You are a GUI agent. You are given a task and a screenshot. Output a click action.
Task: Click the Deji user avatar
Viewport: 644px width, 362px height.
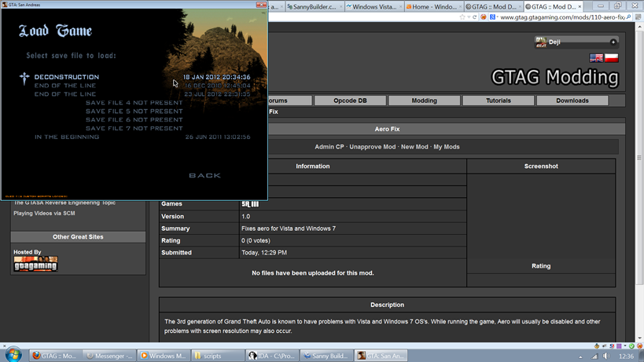[x=541, y=42]
